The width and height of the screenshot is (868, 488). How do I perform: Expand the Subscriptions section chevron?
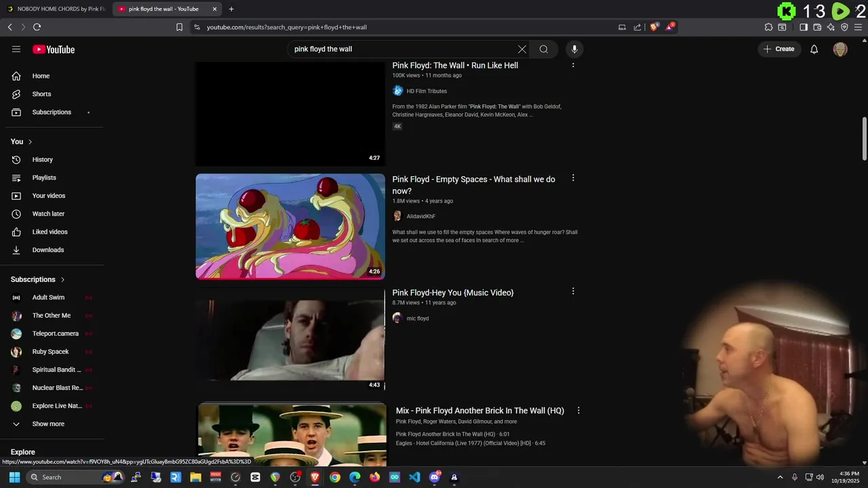[63, 279]
